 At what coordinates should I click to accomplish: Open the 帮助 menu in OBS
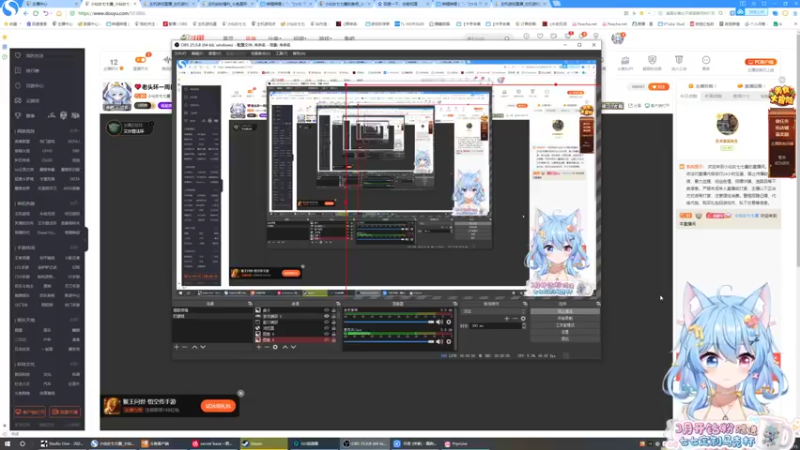(299, 53)
